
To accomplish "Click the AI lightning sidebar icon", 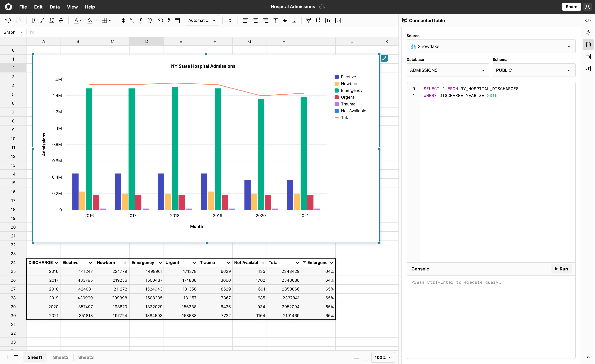I will click(588, 33).
